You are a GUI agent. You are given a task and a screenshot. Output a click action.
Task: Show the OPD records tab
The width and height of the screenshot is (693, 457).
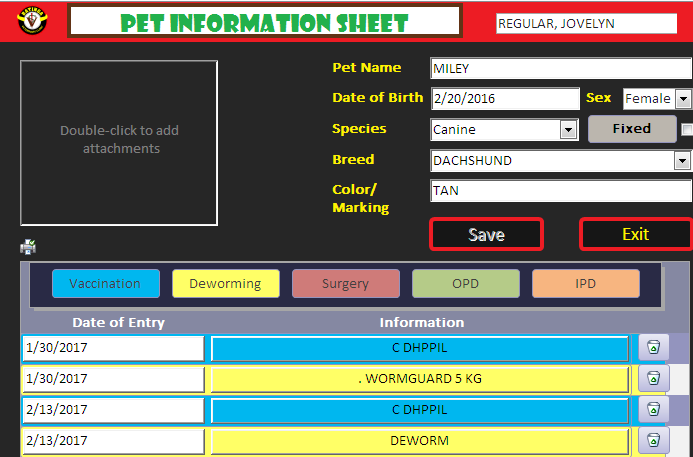point(465,283)
